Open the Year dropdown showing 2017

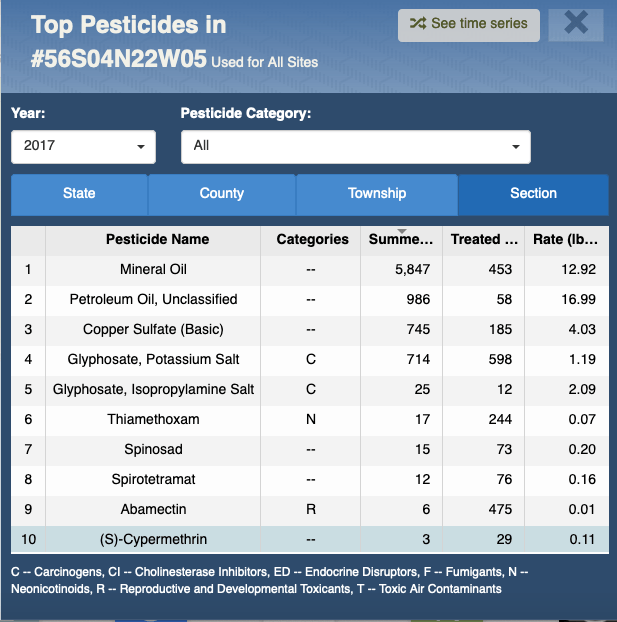click(83, 146)
